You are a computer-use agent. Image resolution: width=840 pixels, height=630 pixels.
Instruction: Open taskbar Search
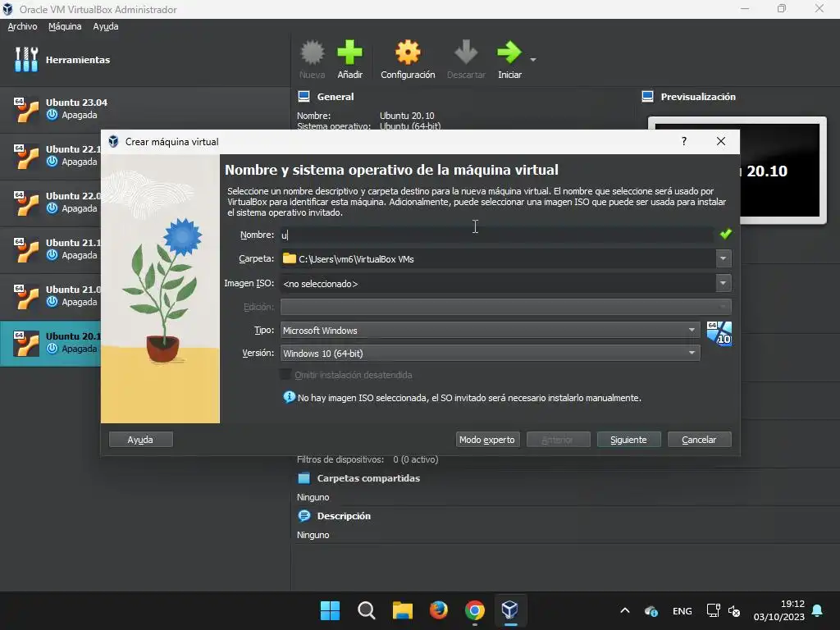pyautogui.click(x=367, y=610)
